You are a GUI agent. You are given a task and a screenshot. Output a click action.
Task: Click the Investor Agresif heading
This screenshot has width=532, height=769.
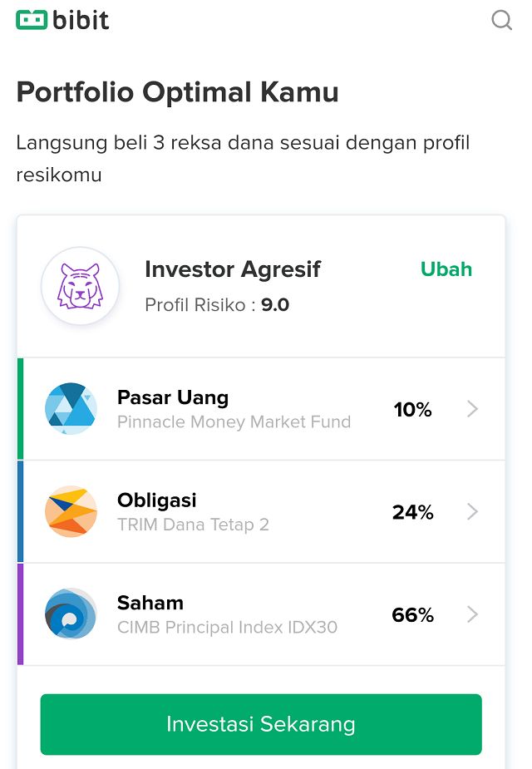[233, 269]
